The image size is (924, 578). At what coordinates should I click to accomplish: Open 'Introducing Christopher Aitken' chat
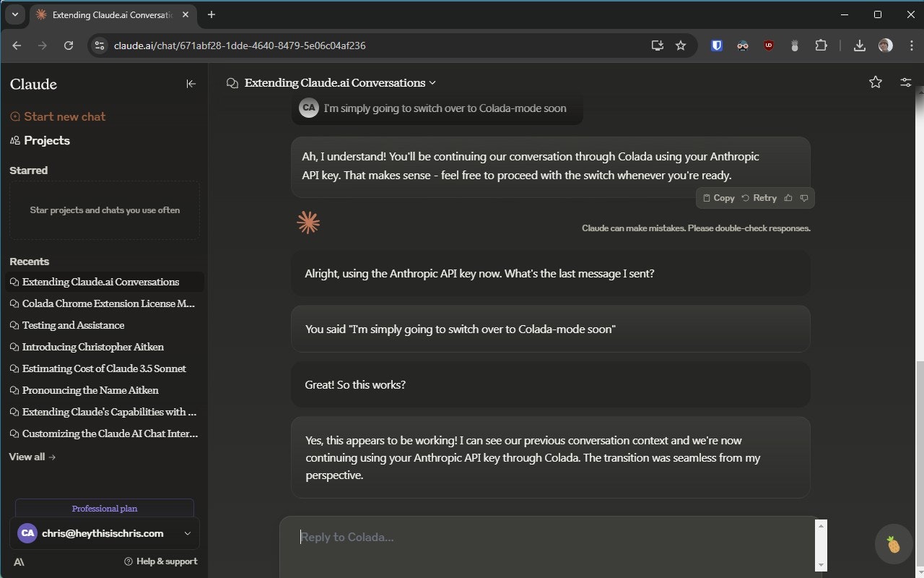coord(104,347)
